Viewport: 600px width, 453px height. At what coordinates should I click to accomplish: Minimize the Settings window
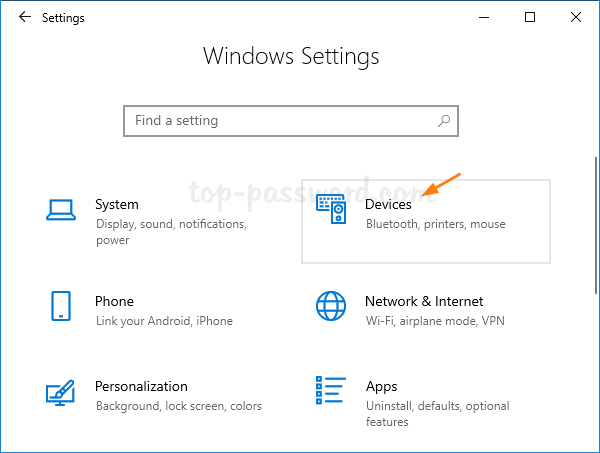coord(484,17)
